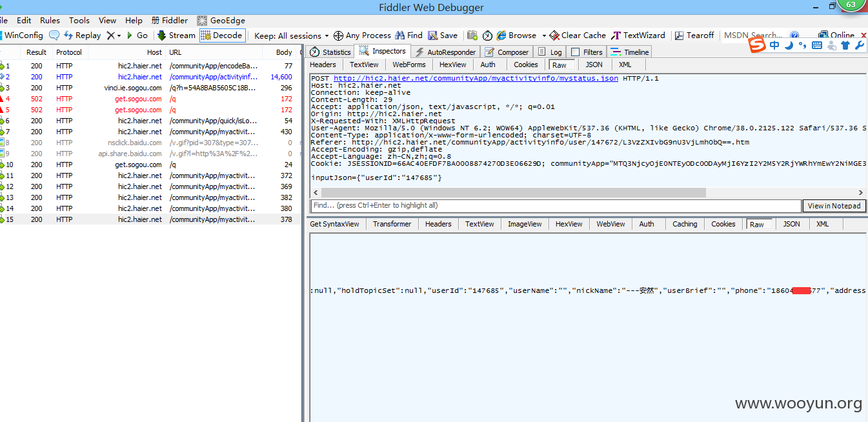This screenshot has height=422, width=868.
Task: Click the Sogou soft keyboard icon
Action: 816,45
